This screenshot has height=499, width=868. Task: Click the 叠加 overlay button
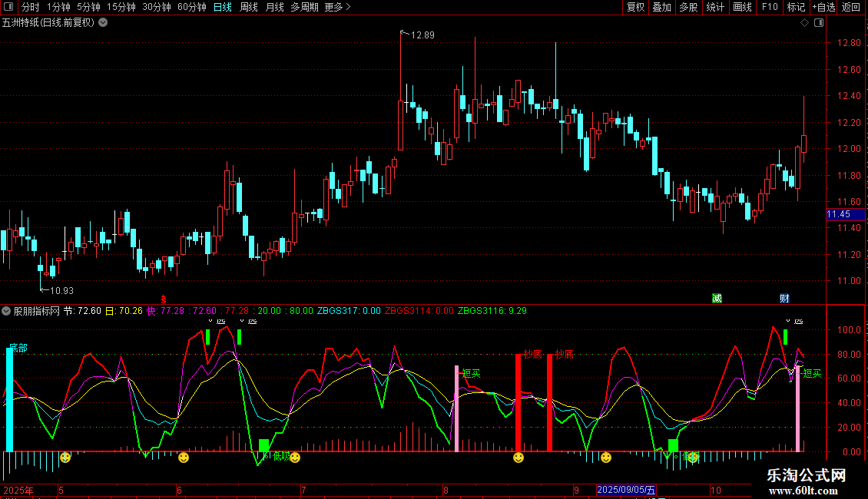pyautogui.click(x=662, y=7)
